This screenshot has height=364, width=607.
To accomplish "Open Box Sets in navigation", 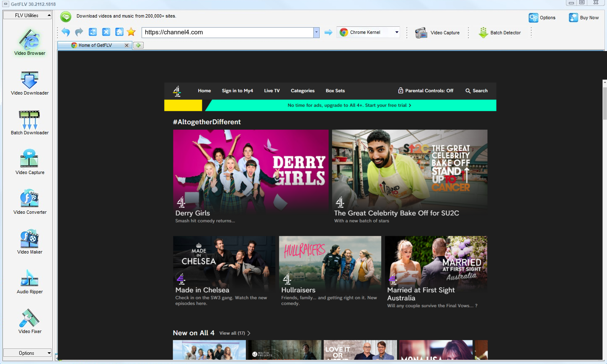I will click(335, 91).
